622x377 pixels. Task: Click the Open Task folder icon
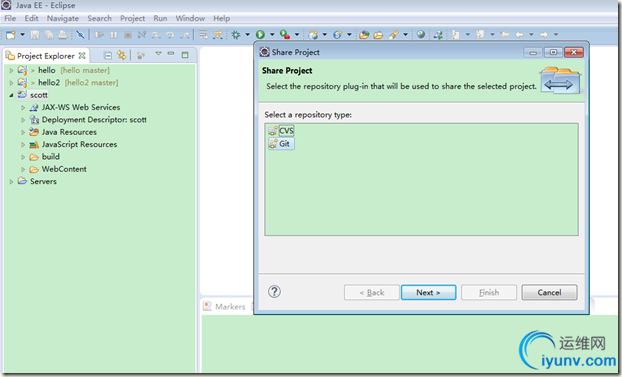coord(378,35)
